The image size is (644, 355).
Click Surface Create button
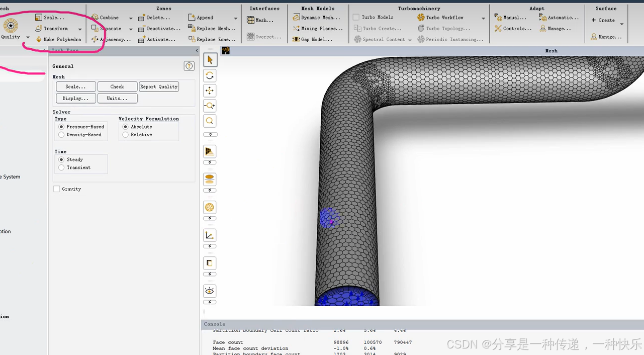[x=603, y=20]
